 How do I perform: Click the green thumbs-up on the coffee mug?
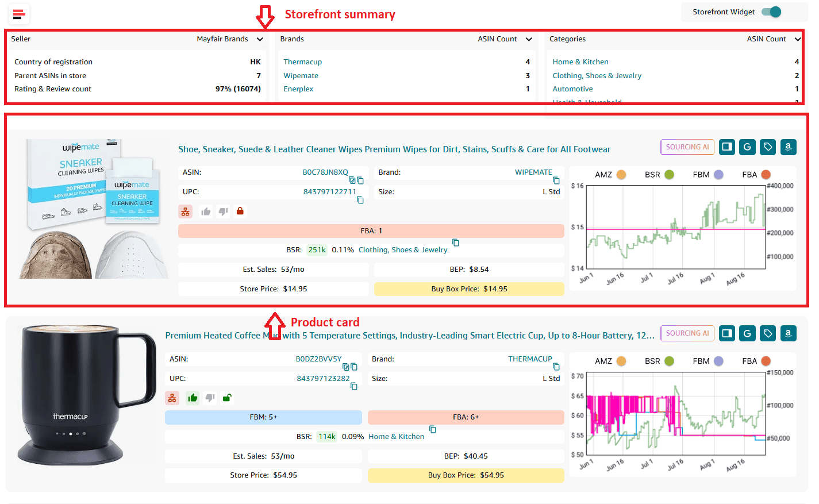click(193, 398)
